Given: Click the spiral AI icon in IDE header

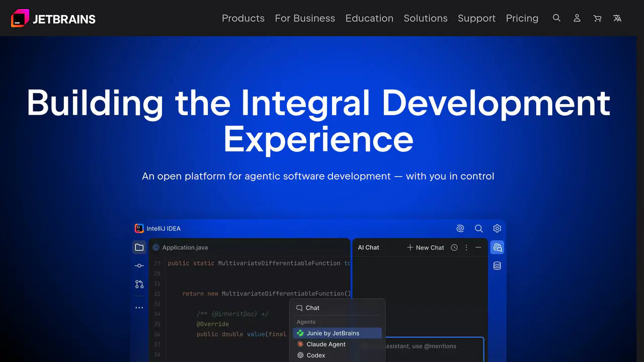Looking at the screenshot, I should pyautogui.click(x=460, y=228).
